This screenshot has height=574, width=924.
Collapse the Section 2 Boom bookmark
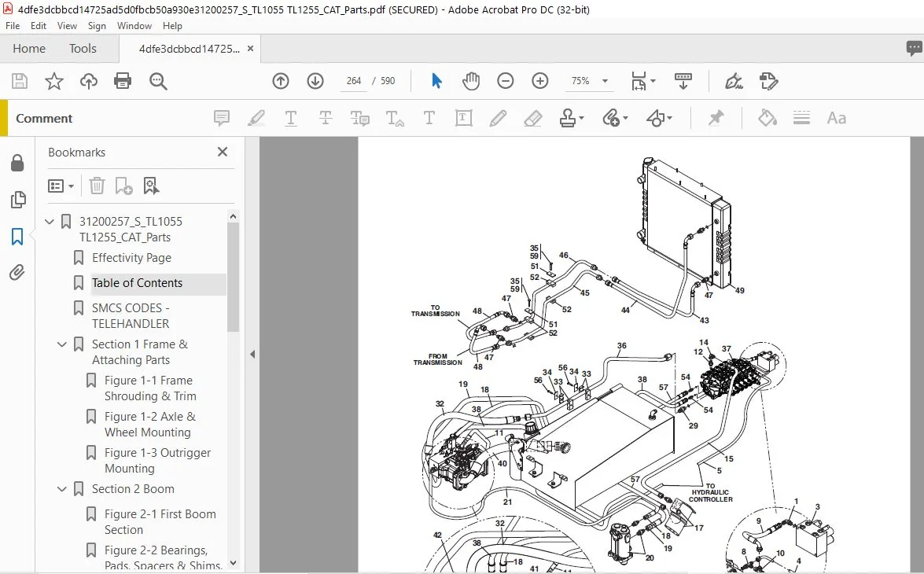62,489
